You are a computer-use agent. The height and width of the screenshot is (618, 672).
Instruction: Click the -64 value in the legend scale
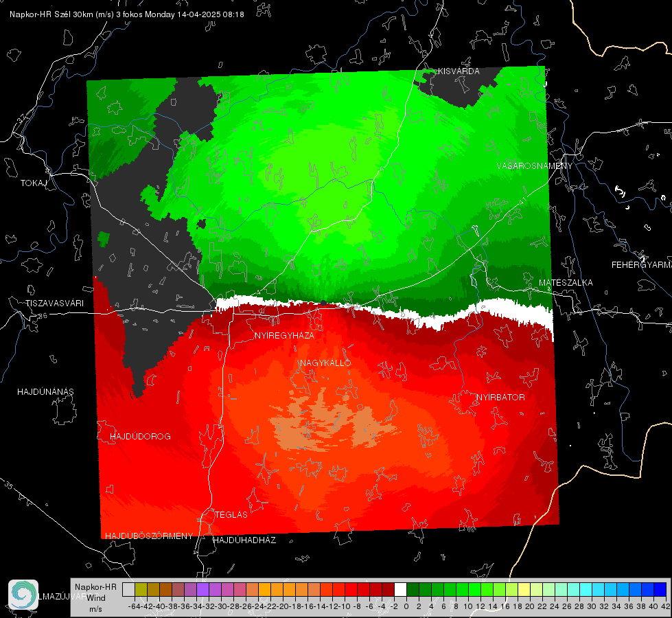click(x=135, y=607)
